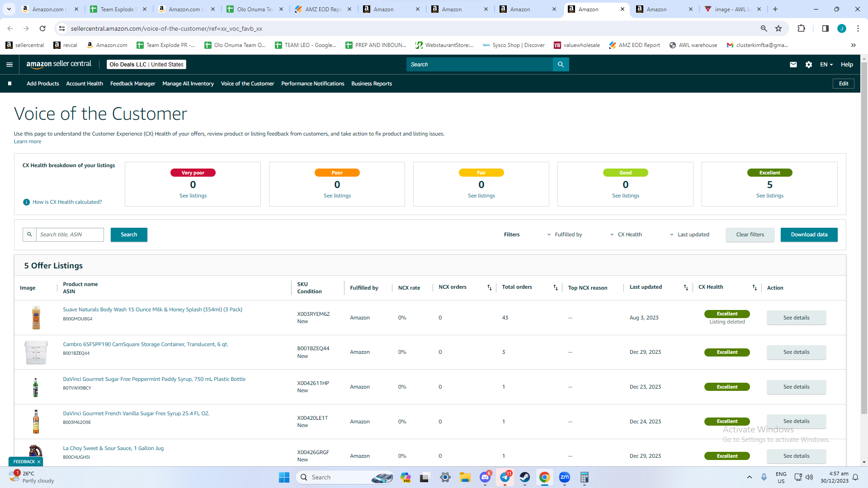Expand the Last updated filter dropdown
The image size is (868, 488).
690,235
